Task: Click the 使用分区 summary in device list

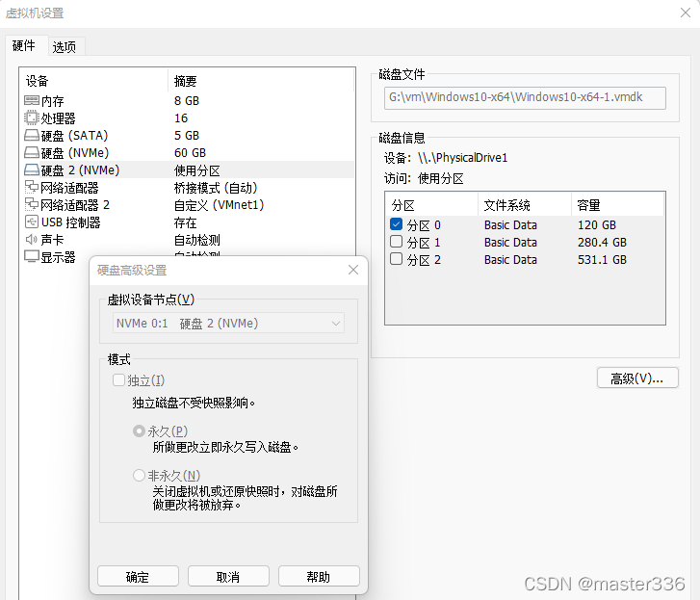Action: 196,170
